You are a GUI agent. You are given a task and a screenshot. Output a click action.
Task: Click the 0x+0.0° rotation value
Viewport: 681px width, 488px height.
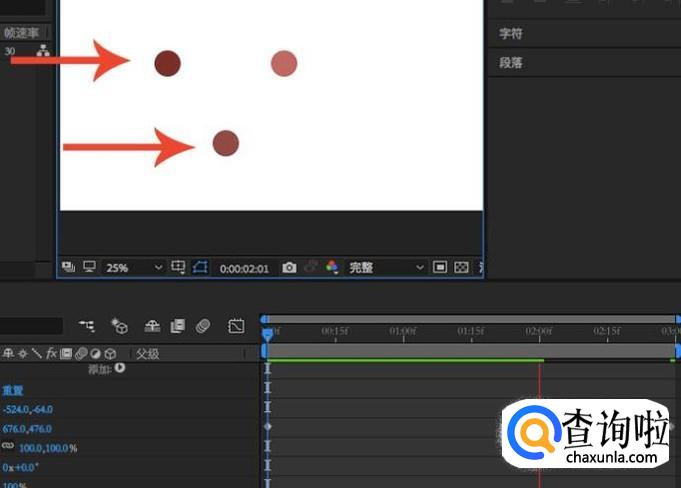(20, 468)
